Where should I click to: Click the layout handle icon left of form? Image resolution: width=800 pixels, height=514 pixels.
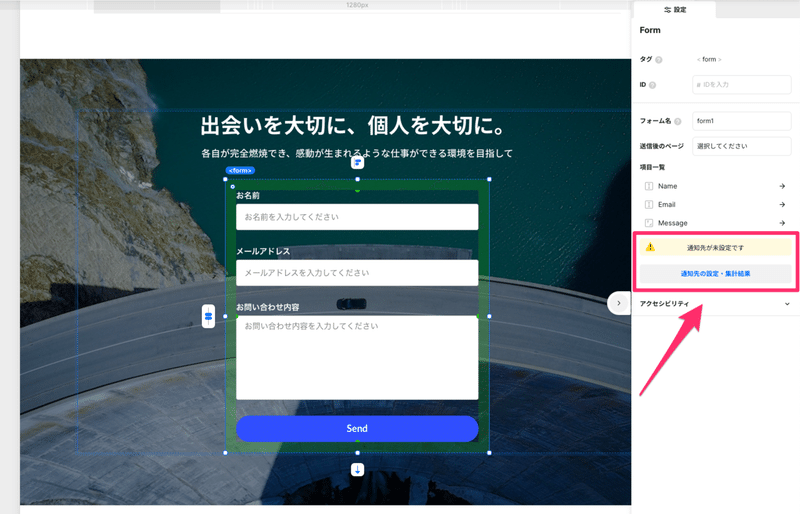point(208,316)
